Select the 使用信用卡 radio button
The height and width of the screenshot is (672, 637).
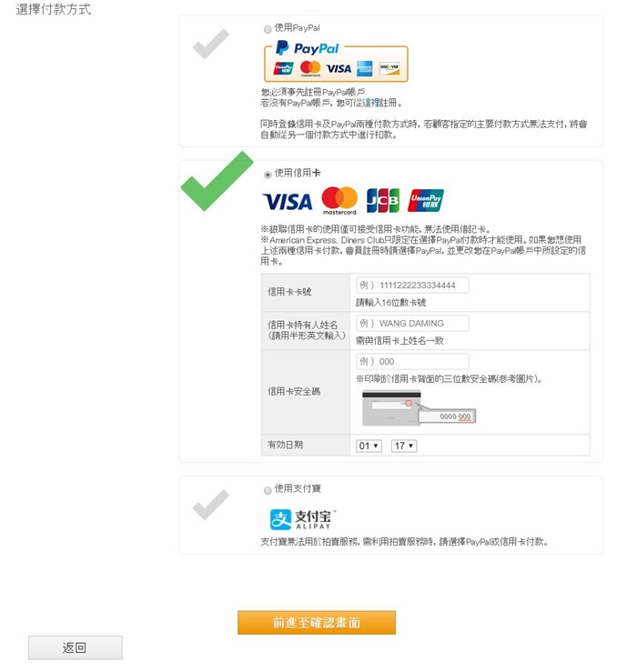(268, 175)
